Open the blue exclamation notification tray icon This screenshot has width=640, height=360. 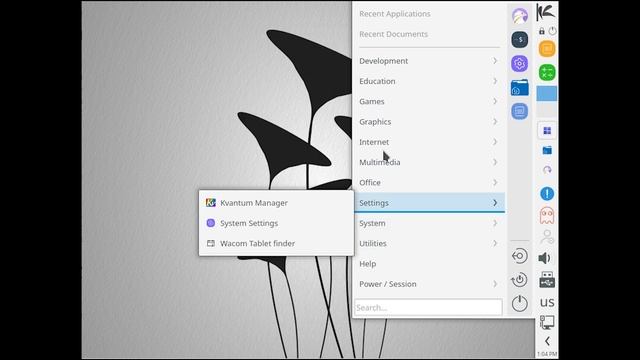(x=547, y=194)
